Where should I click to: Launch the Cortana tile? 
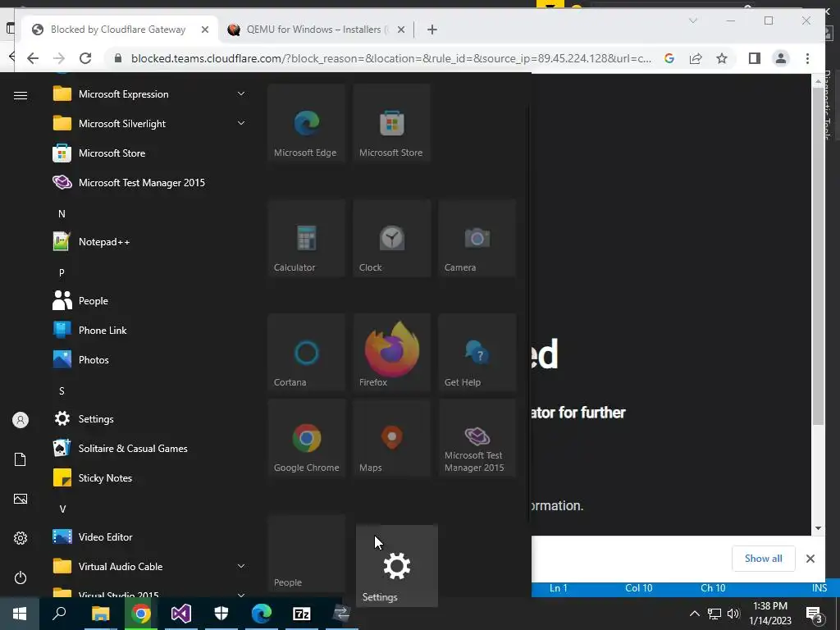click(x=307, y=353)
